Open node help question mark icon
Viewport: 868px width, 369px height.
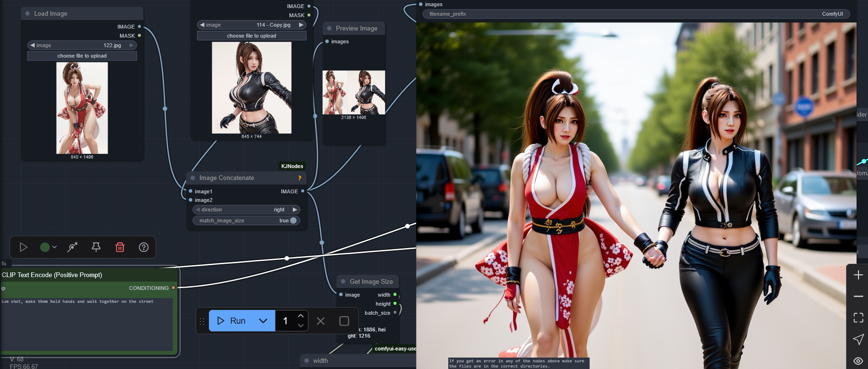coord(144,247)
